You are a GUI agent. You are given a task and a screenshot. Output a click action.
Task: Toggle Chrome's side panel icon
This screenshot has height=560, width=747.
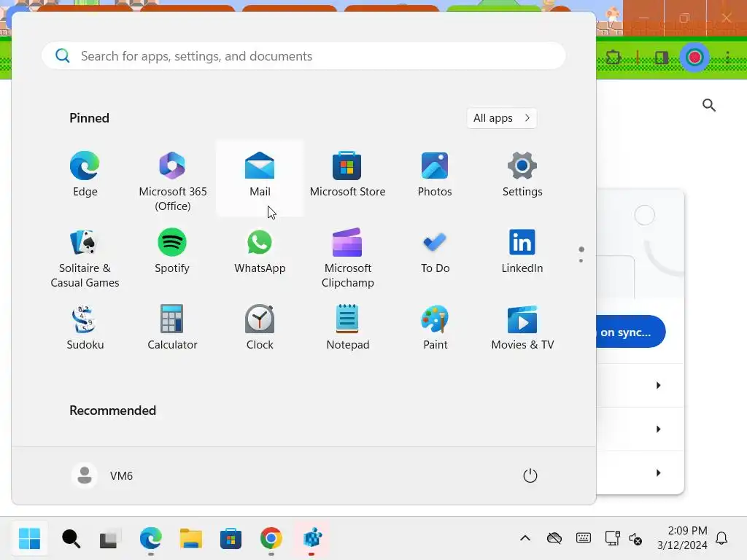662,58
